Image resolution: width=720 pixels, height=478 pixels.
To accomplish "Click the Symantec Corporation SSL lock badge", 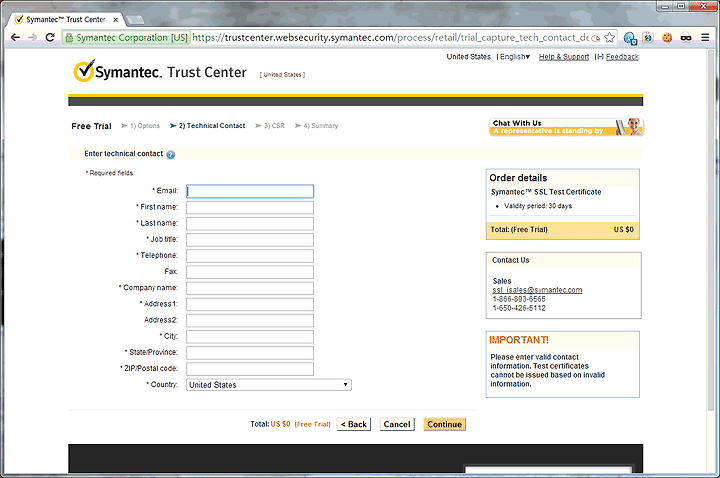I will (127, 38).
